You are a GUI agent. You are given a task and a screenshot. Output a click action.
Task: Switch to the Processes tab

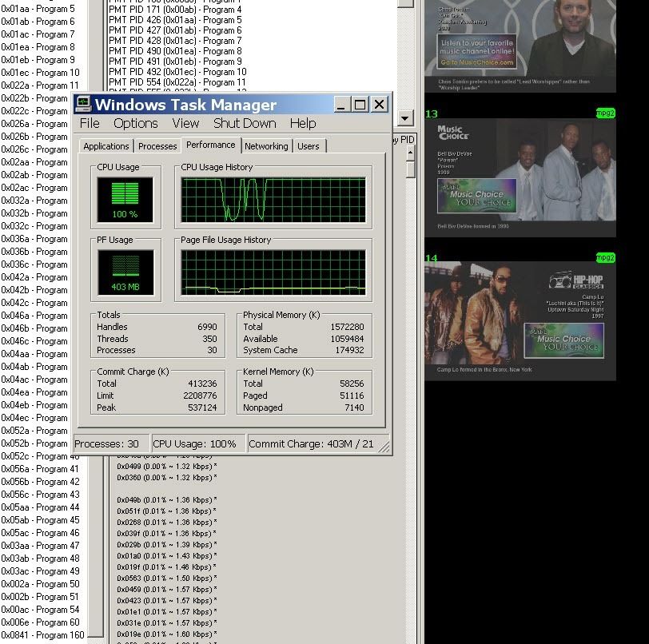[157, 146]
